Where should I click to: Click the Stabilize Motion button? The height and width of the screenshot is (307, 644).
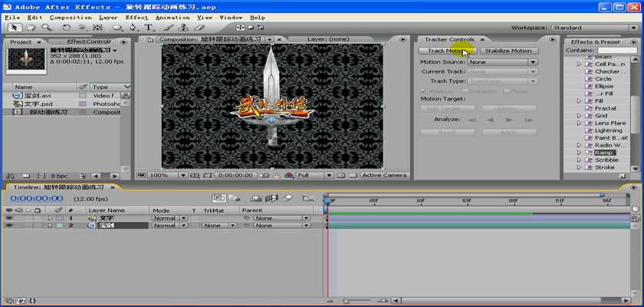pyautogui.click(x=508, y=51)
